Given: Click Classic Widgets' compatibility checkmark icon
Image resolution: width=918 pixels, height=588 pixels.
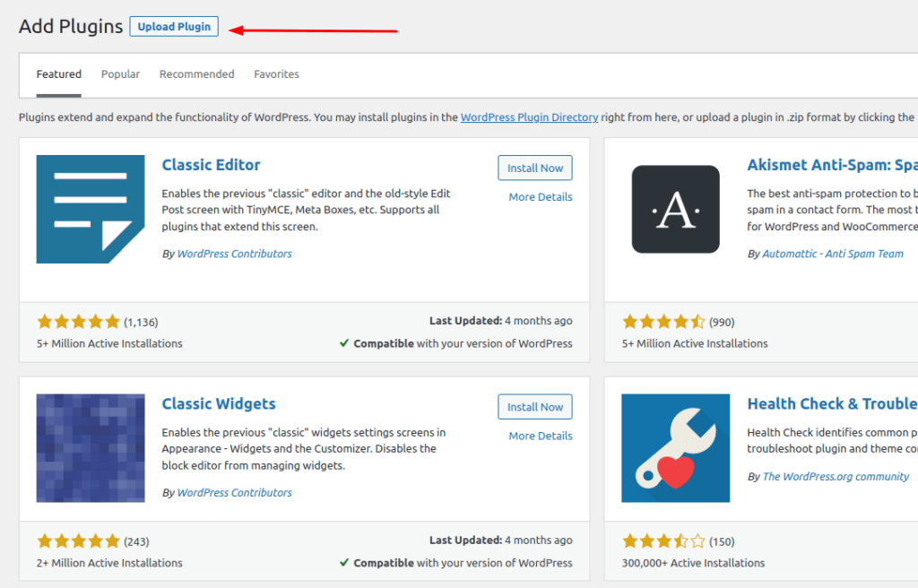Looking at the screenshot, I should point(344,563).
